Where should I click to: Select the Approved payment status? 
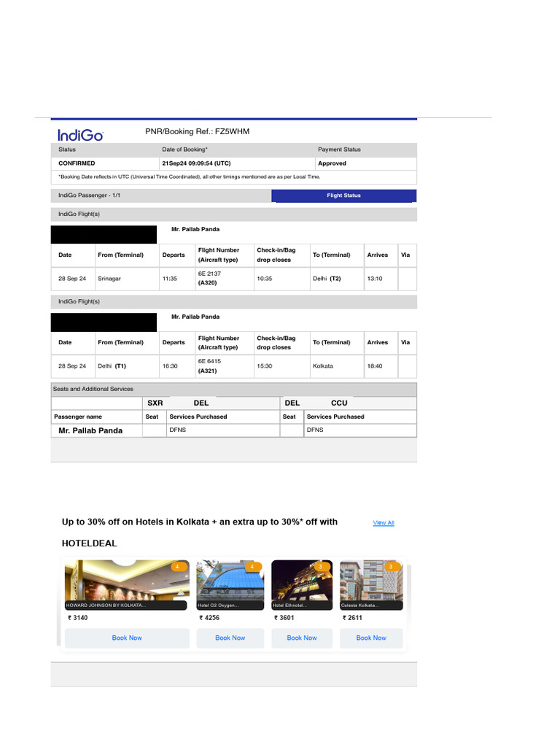(332, 163)
